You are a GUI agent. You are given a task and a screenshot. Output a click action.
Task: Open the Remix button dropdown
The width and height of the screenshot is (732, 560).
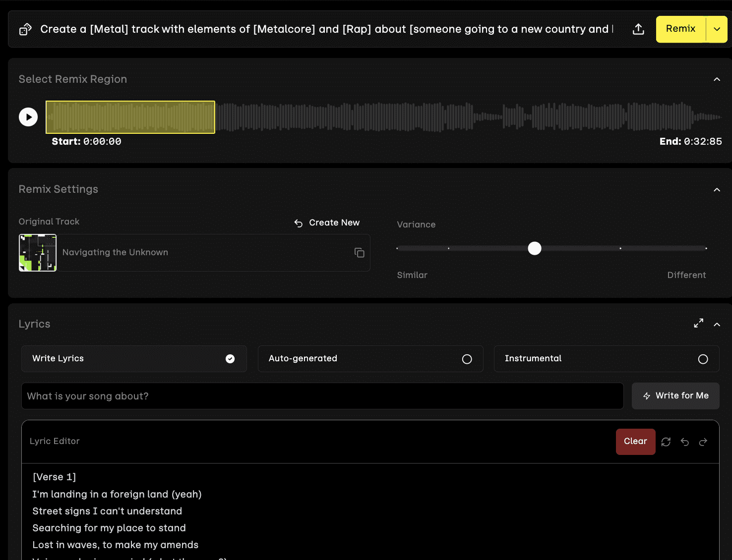[716, 29]
